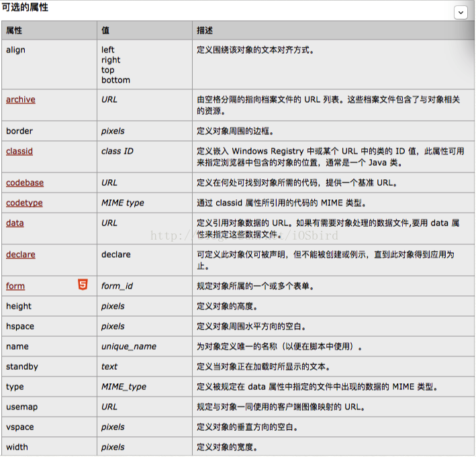Open the codebase attribute link

[25, 183]
